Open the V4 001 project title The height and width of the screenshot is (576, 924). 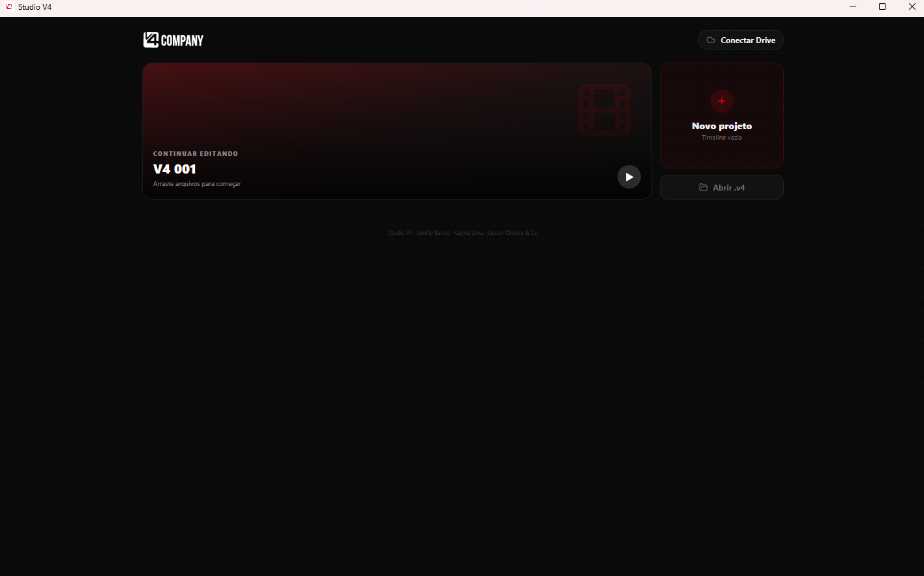[x=175, y=169]
